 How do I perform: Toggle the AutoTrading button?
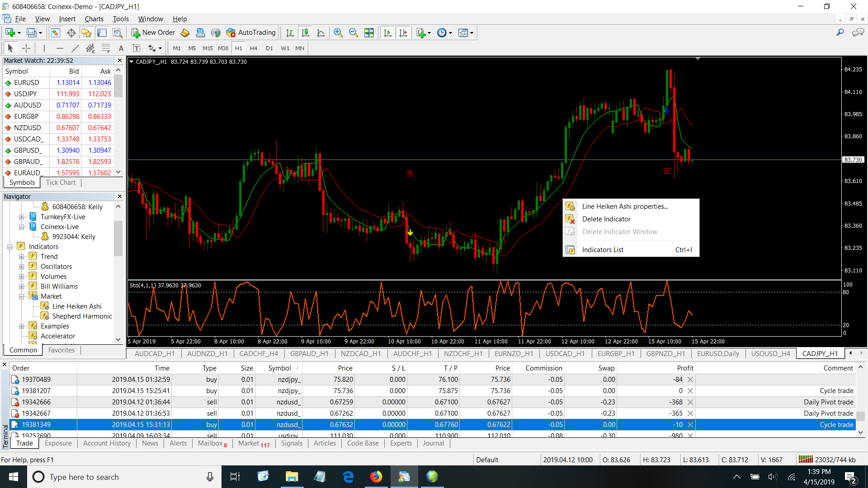[251, 33]
